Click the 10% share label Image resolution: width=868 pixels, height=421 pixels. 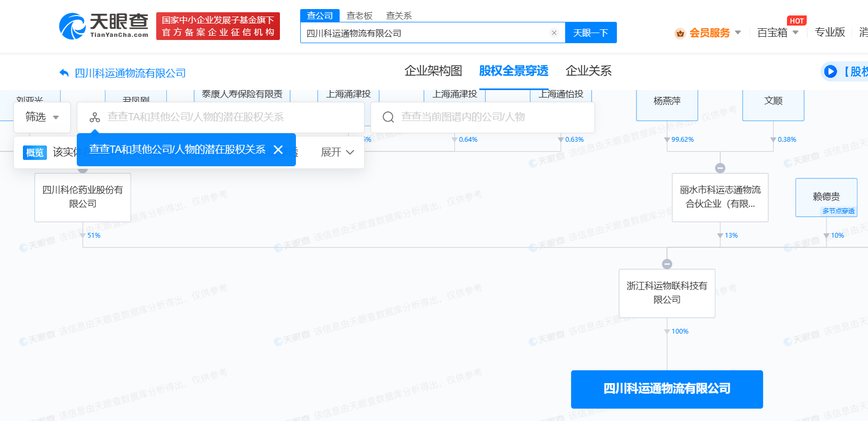click(x=837, y=236)
